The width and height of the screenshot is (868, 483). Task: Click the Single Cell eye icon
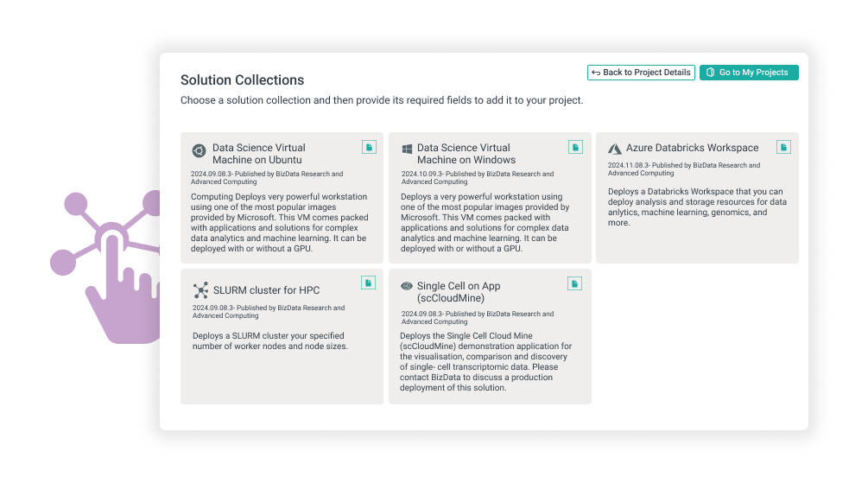[406, 286]
